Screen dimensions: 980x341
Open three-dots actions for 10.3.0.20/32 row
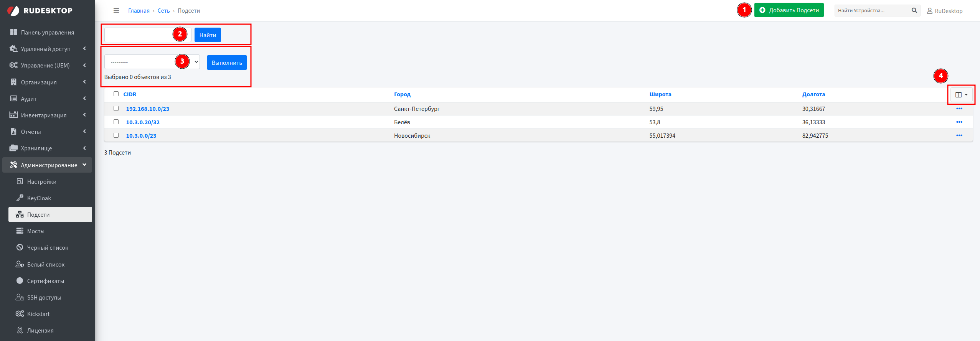(x=959, y=122)
